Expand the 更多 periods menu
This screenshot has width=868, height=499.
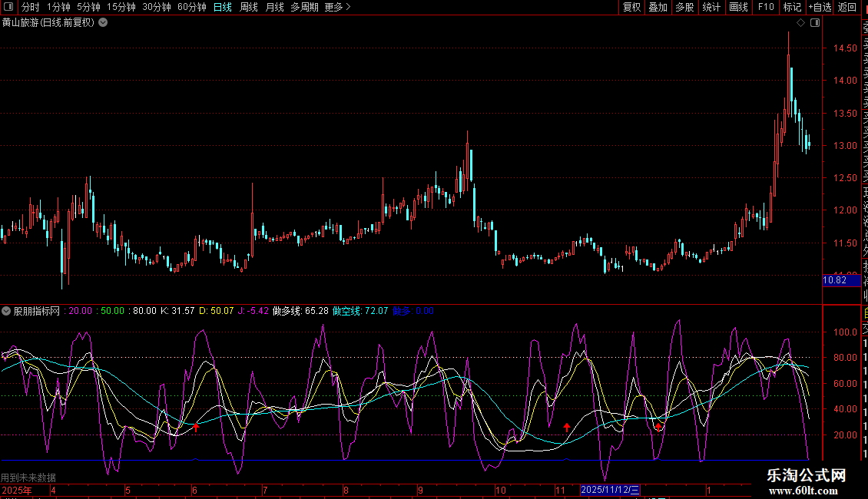337,7
